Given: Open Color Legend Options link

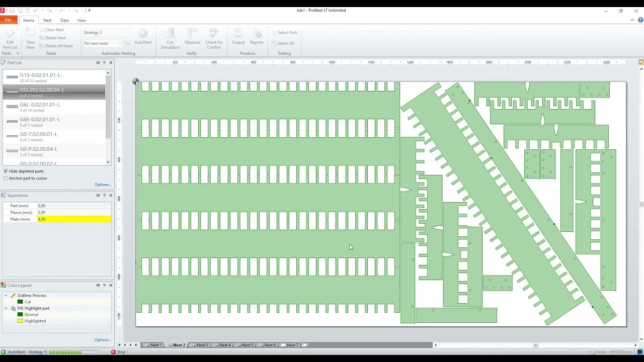Looking at the screenshot, I should 103,340.
